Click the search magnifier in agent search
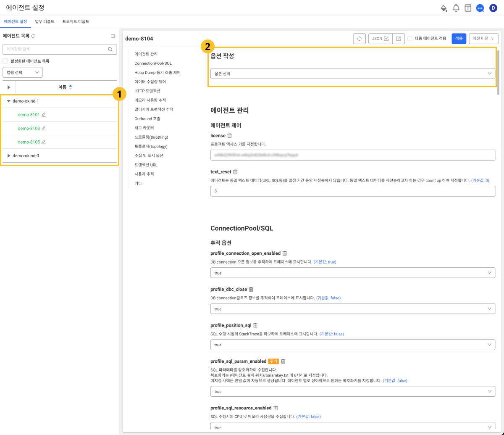 click(110, 49)
